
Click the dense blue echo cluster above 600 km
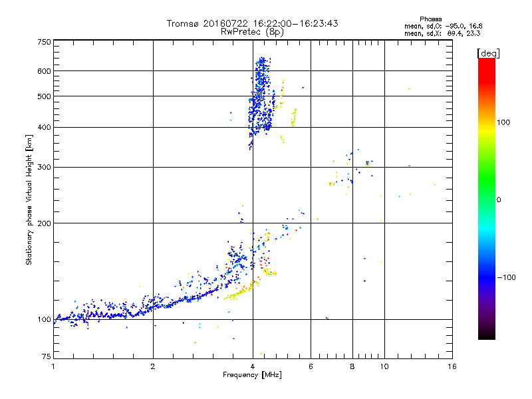(262, 65)
